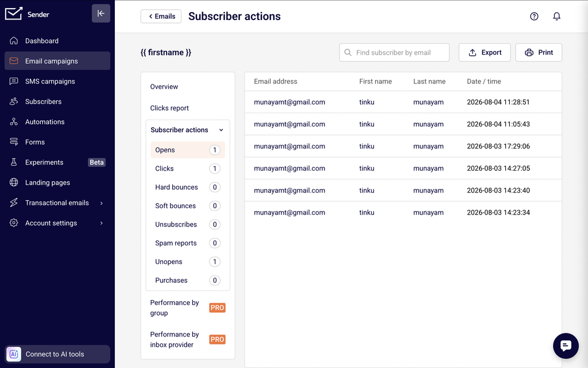View Purchases list

tap(188, 281)
